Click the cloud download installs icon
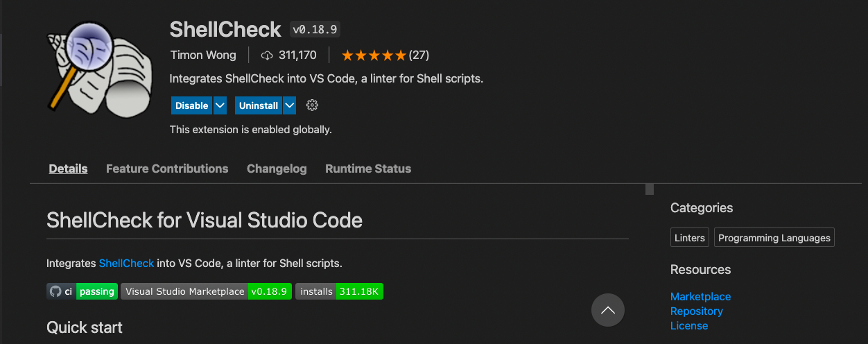 point(267,55)
